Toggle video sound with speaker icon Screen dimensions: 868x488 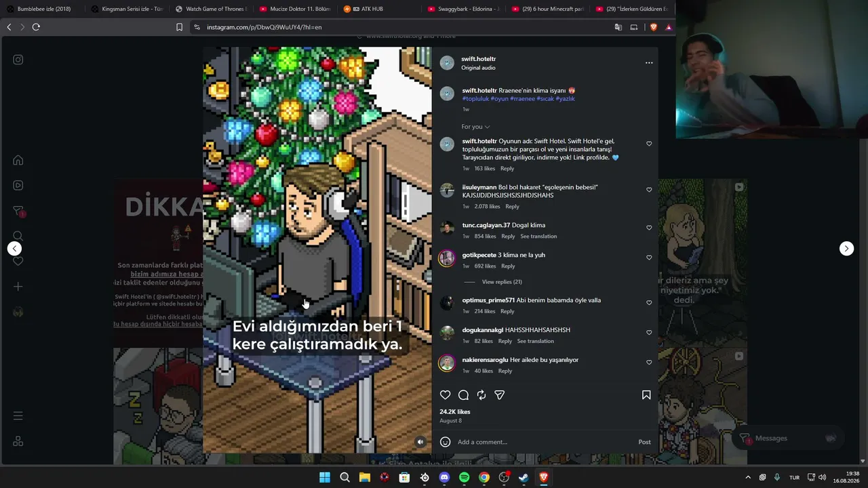coord(420,442)
